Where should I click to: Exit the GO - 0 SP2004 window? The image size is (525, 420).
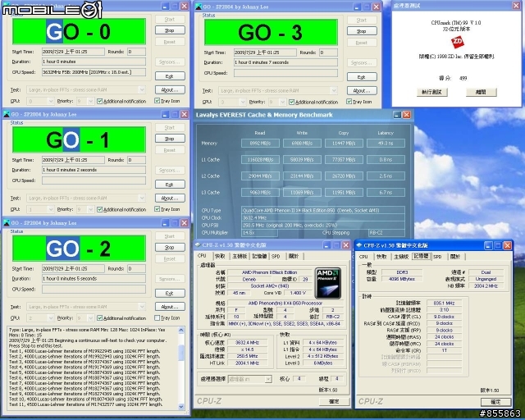[170, 76]
